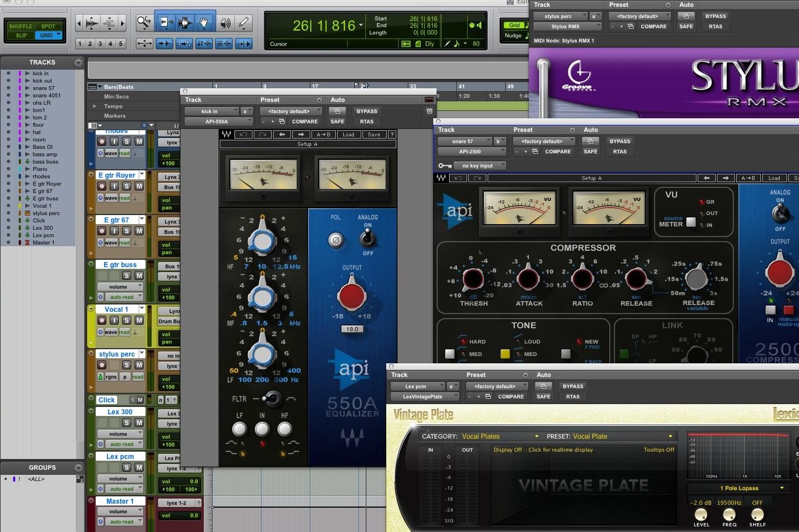Click record enable on E gtr Royer track
799x532 pixels.
coord(102,186)
